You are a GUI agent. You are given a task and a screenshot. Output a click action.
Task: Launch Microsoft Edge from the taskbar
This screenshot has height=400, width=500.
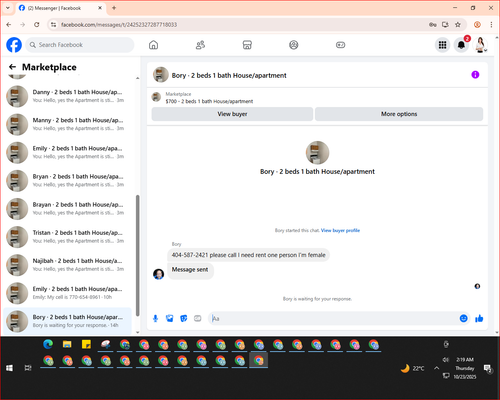tap(48, 344)
